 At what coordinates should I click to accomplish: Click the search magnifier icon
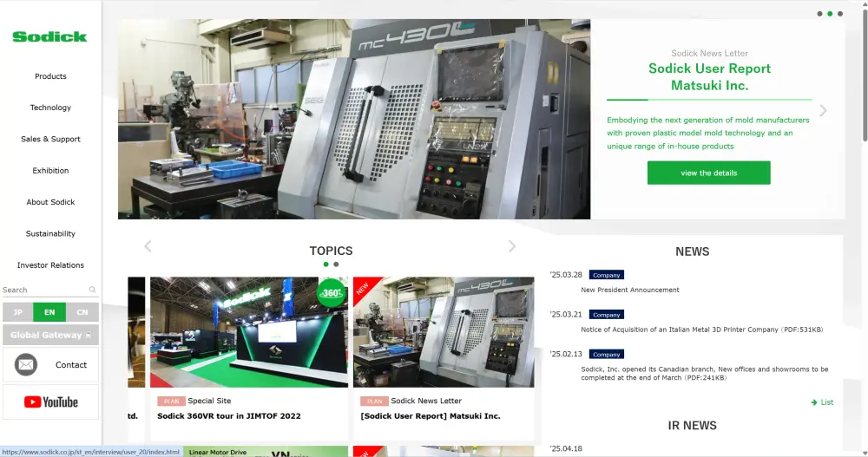click(92, 291)
